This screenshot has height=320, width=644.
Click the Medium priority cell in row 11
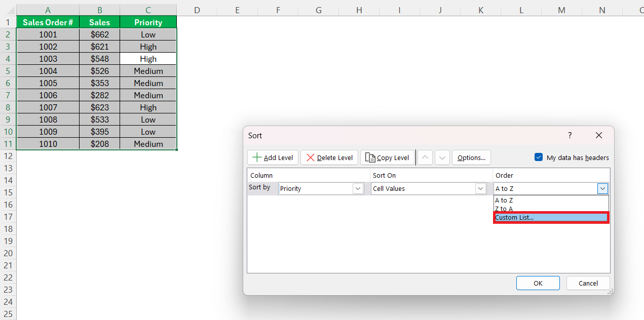pos(148,144)
